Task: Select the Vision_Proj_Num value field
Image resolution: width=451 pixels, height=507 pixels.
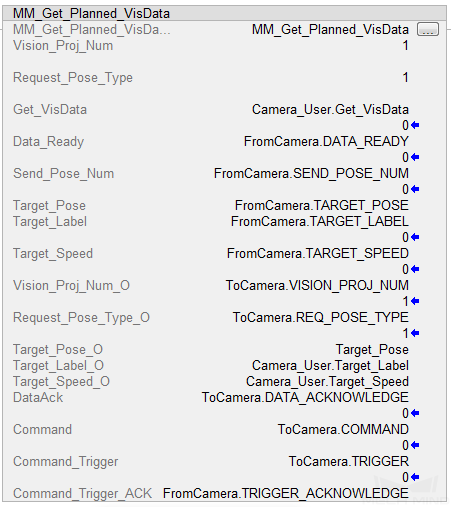Action: point(405,46)
